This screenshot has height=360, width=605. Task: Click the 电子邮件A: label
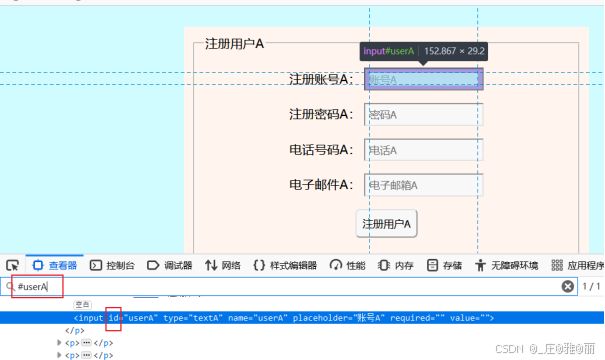321,185
